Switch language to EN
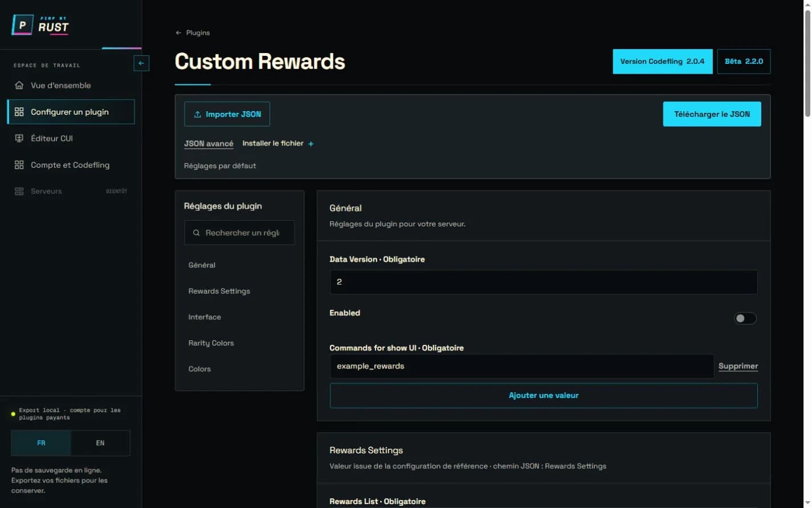 (100, 443)
